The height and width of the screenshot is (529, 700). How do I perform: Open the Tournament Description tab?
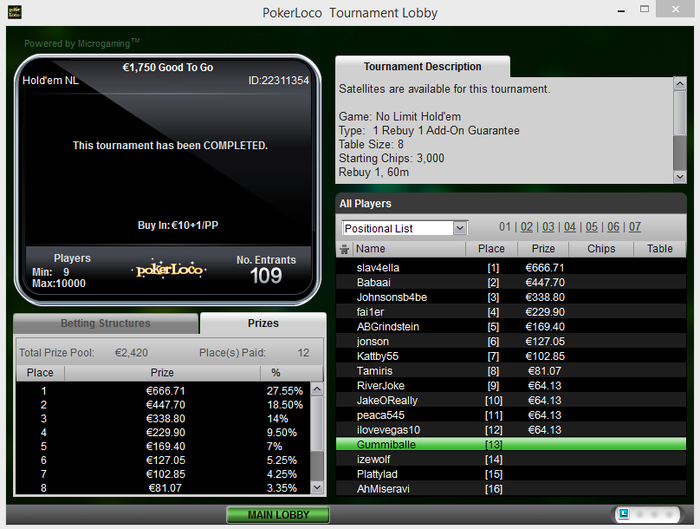pos(422,67)
